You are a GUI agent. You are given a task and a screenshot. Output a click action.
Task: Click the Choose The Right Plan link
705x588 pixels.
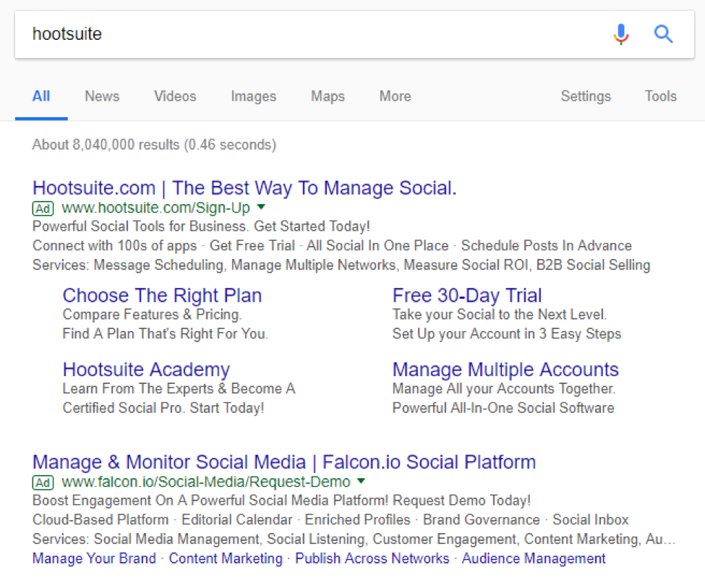pos(162,295)
